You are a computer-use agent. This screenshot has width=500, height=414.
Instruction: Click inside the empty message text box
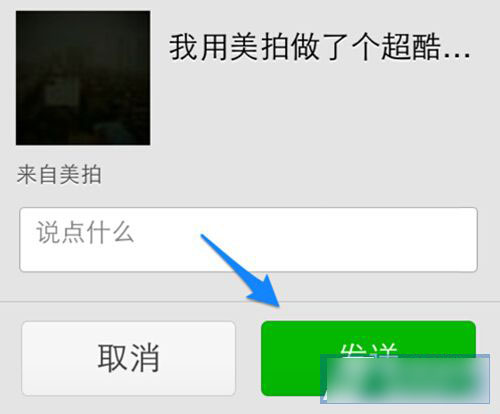(x=248, y=240)
